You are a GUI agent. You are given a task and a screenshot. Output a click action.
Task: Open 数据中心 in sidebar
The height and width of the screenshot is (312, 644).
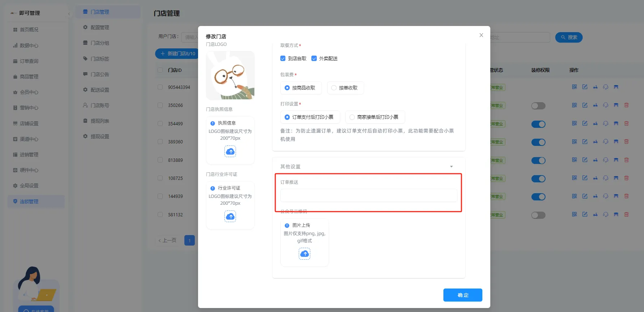point(29,45)
